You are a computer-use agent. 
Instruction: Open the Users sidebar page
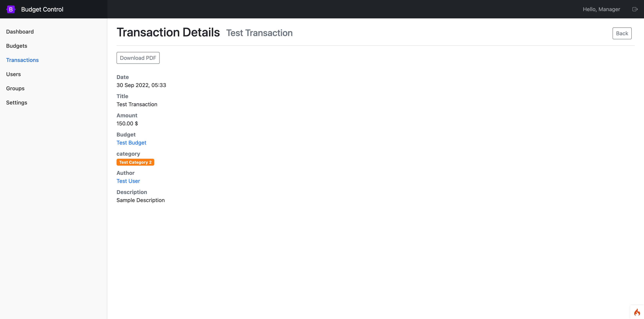[13, 74]
